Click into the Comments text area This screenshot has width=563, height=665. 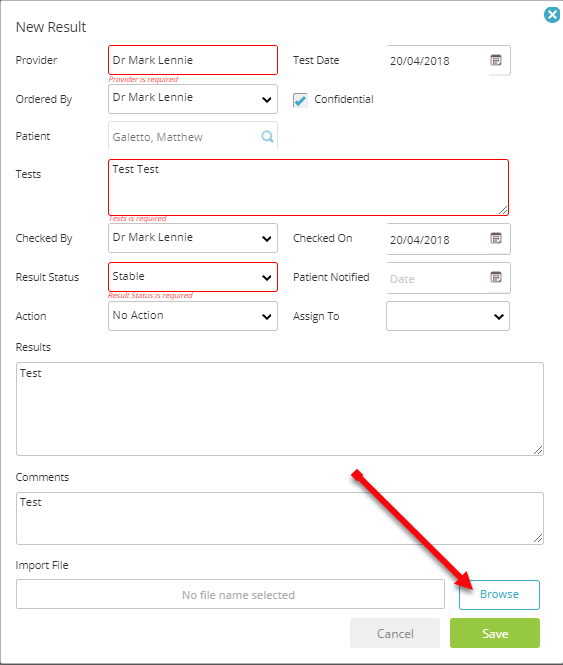(280, 518)
